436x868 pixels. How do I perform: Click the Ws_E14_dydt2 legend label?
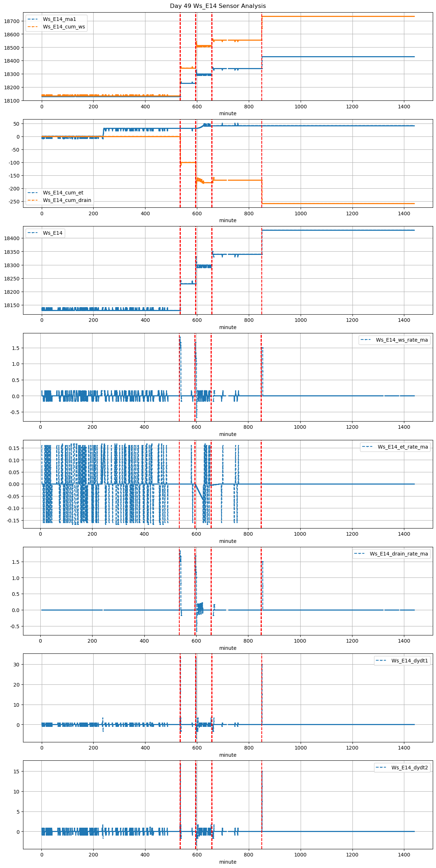click(410, 768)
